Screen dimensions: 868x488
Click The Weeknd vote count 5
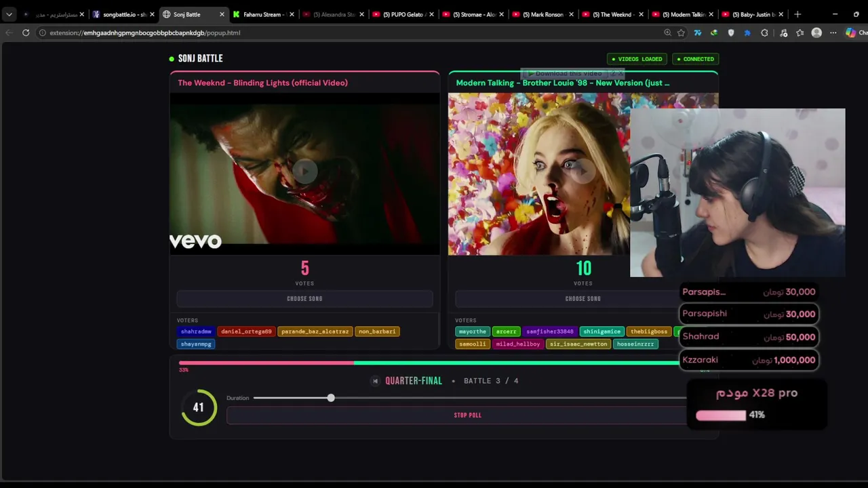click(305, 268)
